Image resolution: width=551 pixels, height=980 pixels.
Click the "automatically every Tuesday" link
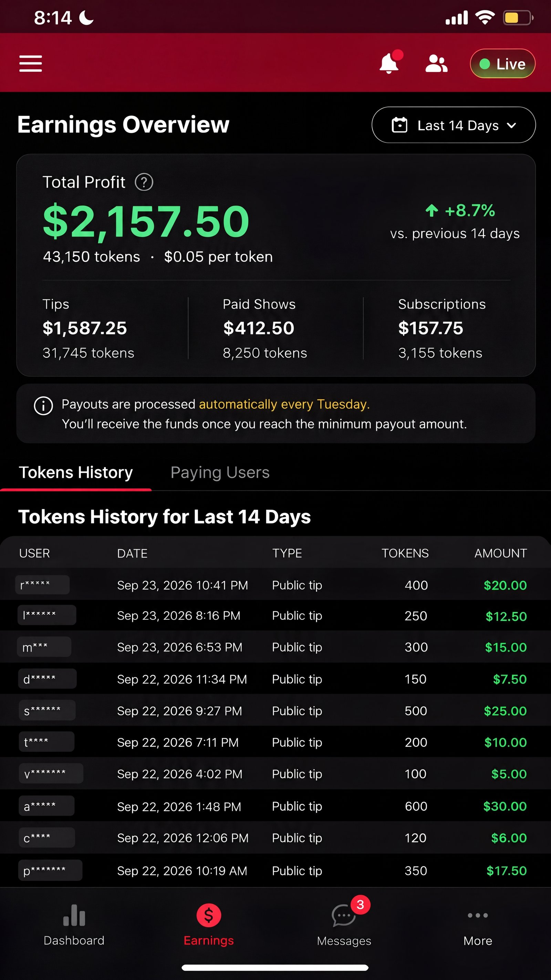[x=284, y=404]
